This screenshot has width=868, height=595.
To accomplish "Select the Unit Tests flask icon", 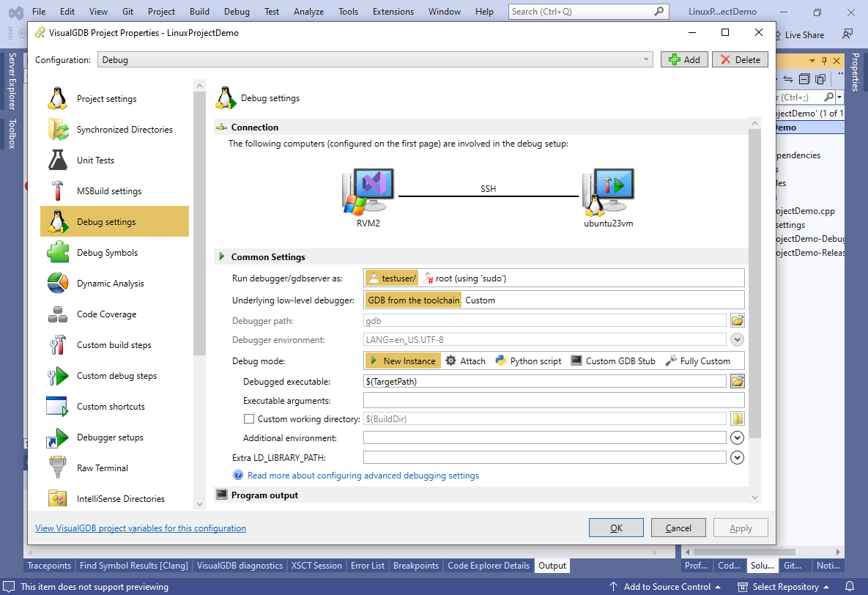I will [x=58, y=160].
